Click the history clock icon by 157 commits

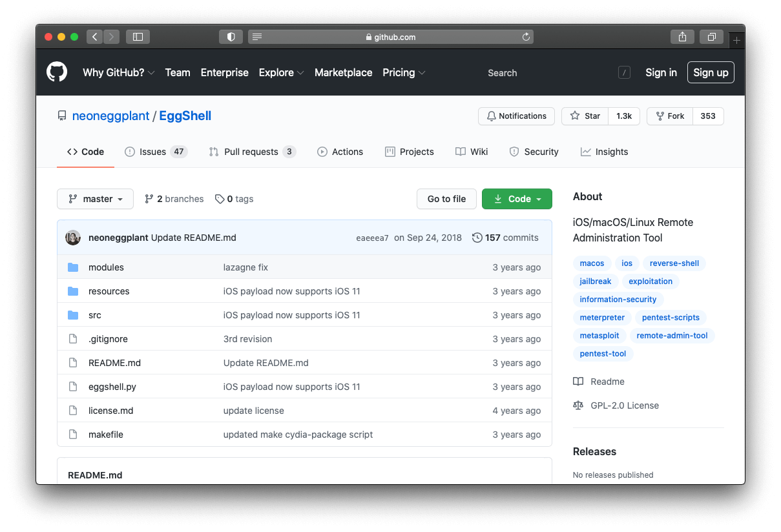point(477,238)
